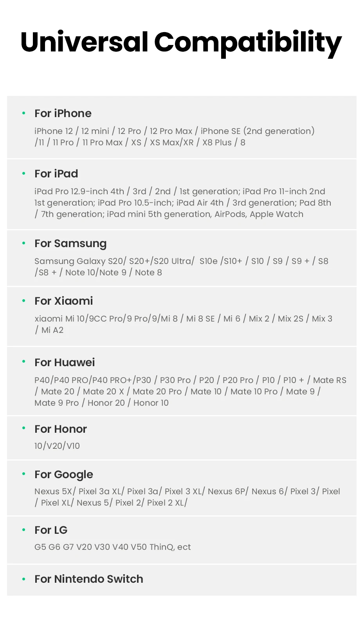Click the For Nintendo Switch heading
This screenshot has width=364, height=636.
89,579
